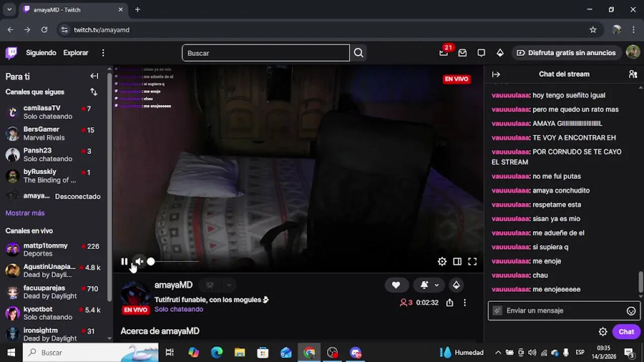The width and height of the screenshot is (644, 362).
Task: Click the Solo chateando category link
Action: [179, 309]
